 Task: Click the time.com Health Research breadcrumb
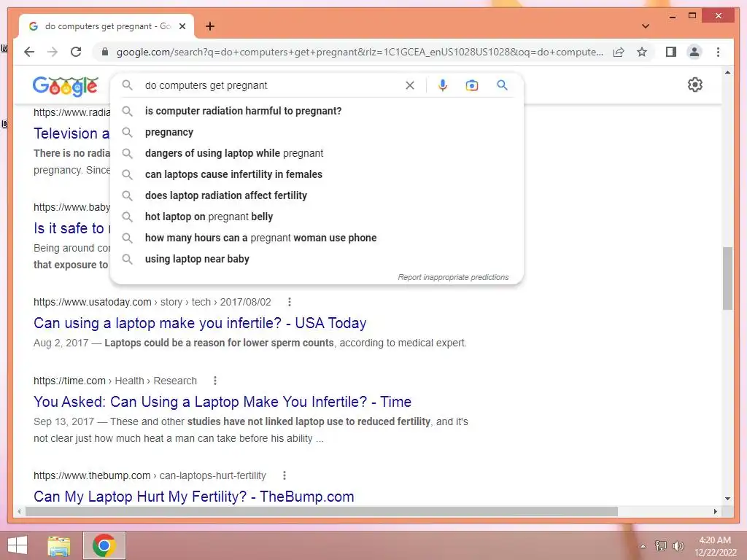(x=115, y=381)
